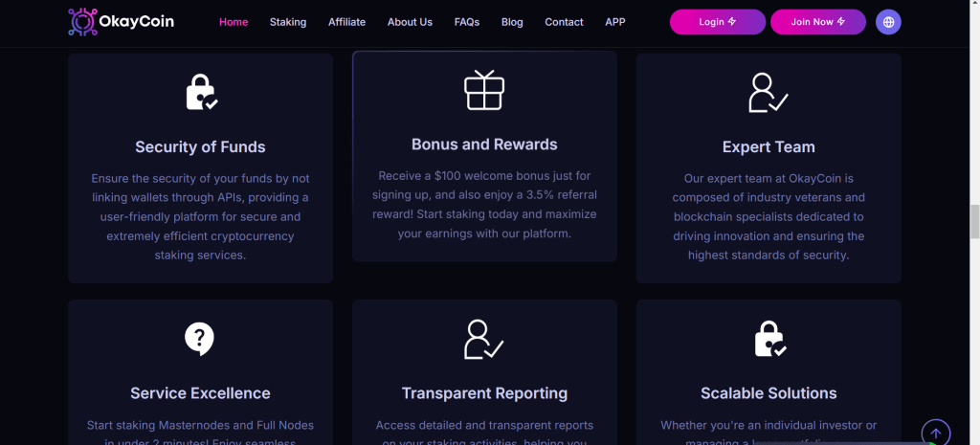Open the language globe selector

(x=888, y=22)
